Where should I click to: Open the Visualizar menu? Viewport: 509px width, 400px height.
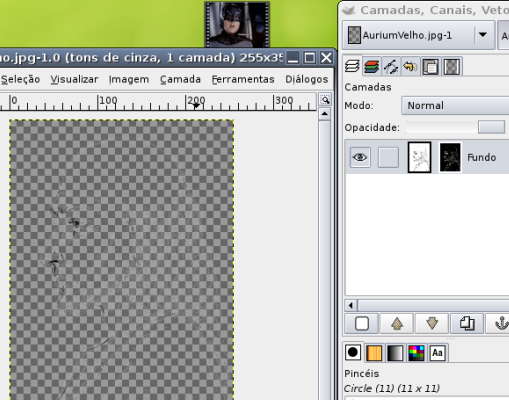pyautogui.click(x=74, y=79)
